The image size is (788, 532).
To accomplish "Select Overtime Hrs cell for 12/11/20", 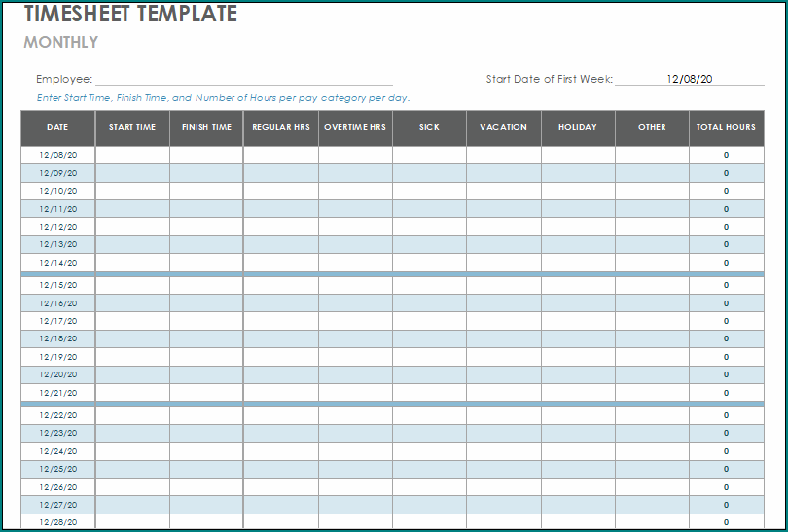I will [355, 209].
